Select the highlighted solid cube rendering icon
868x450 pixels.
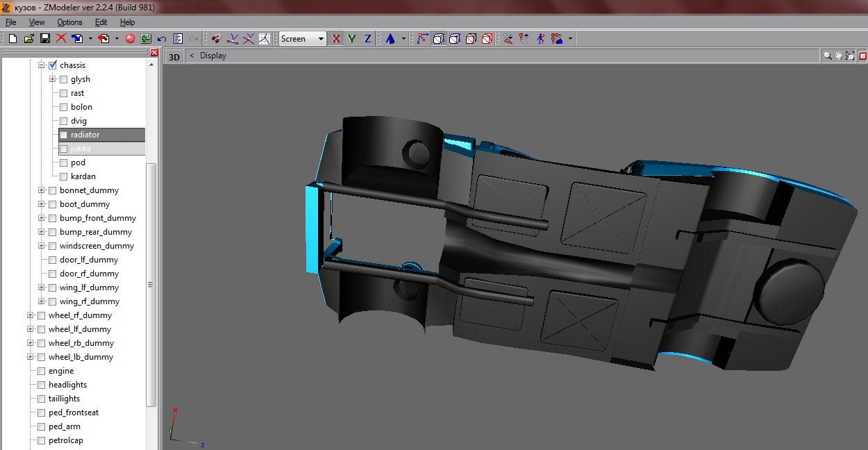coord(439,39)
